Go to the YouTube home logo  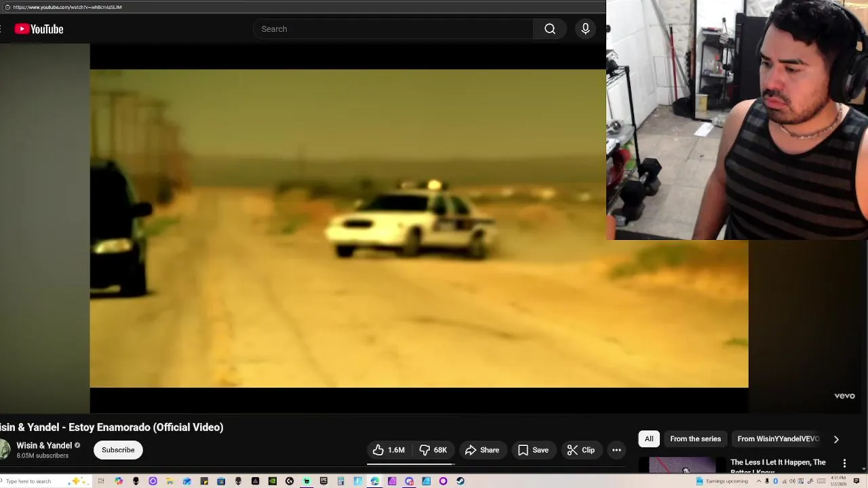[x=39, y=29]
